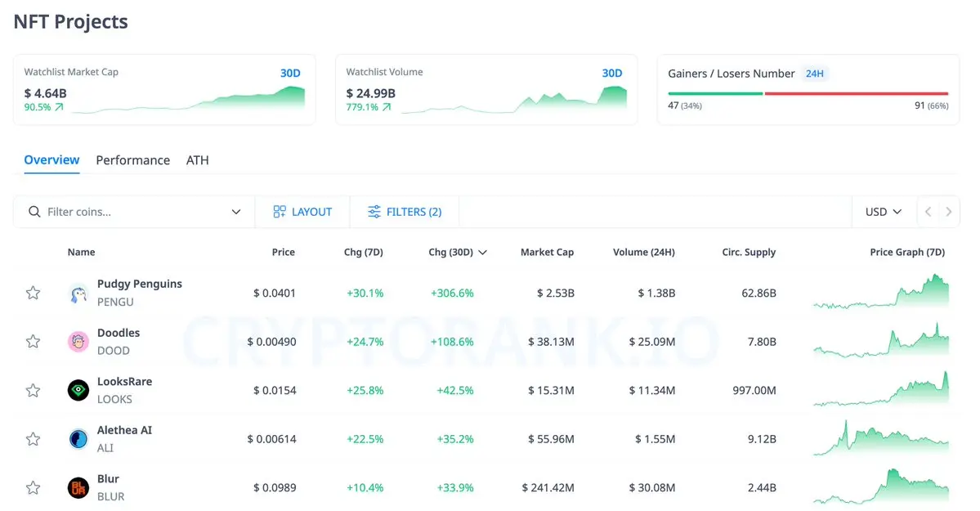
Task: Toggle the Alethea AI watchlist star
Action: [x=34, y=439]
